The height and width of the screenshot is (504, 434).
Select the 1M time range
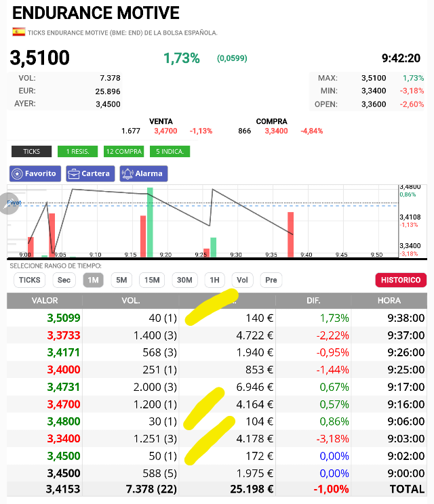pos(94,280)
